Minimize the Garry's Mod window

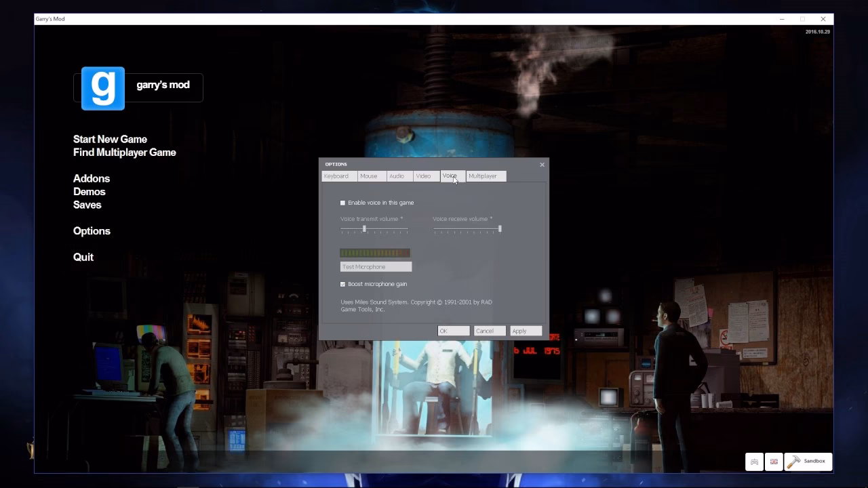pyautogui.click(x=782, y=19)
